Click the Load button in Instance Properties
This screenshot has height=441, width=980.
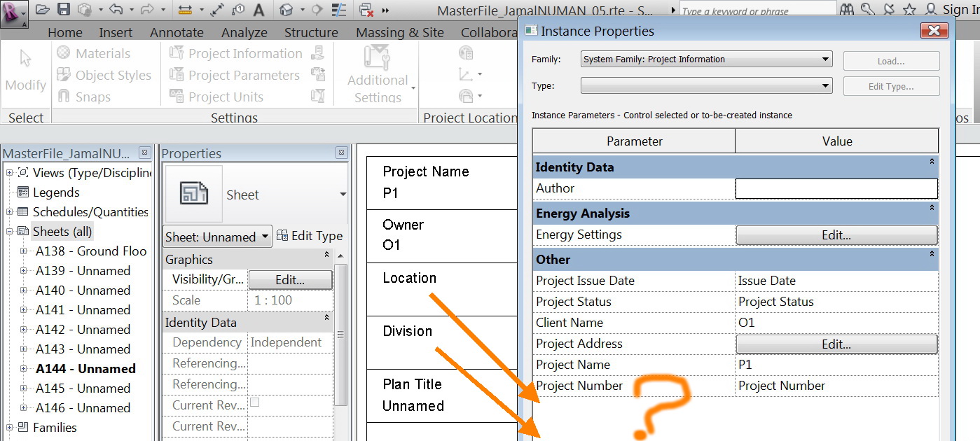[890, 60]
